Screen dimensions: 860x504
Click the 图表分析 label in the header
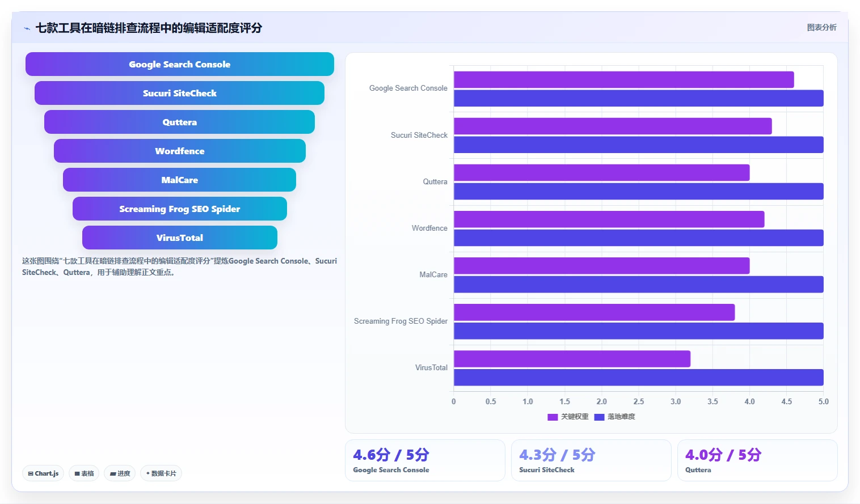pos(821,27)
